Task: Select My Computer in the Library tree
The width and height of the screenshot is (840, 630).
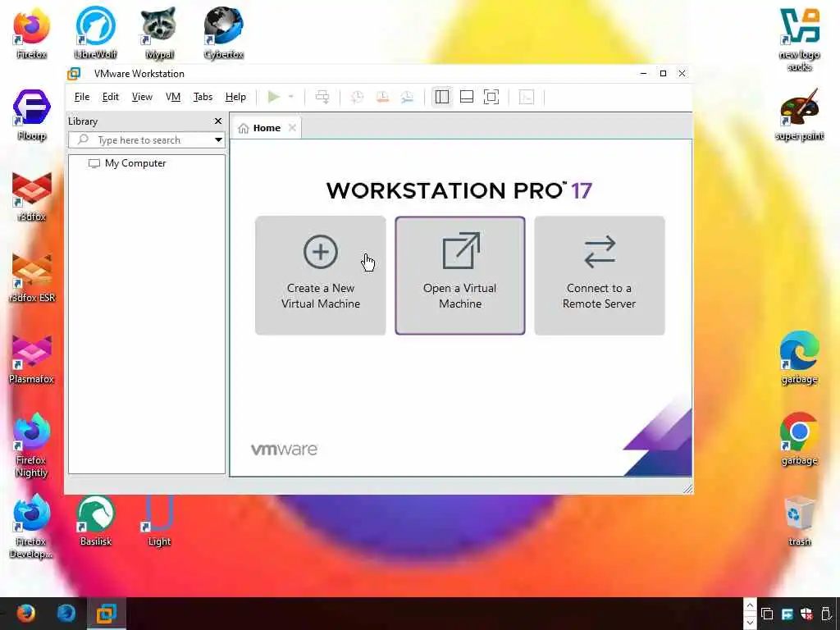Action: pyautogui.click(x=127, y=163)
